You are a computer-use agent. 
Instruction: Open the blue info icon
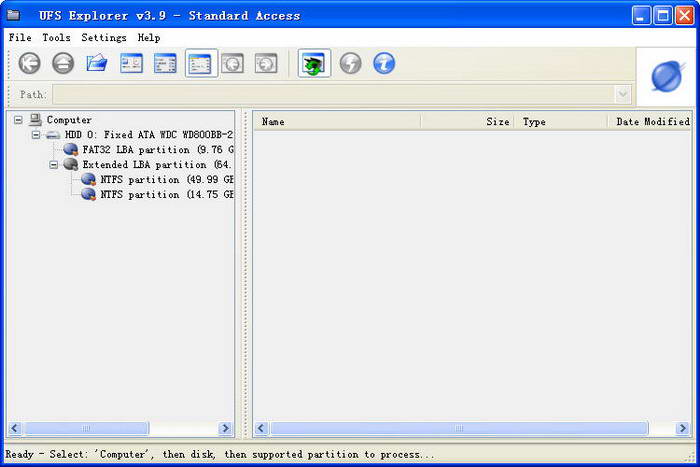pos(384,63)
